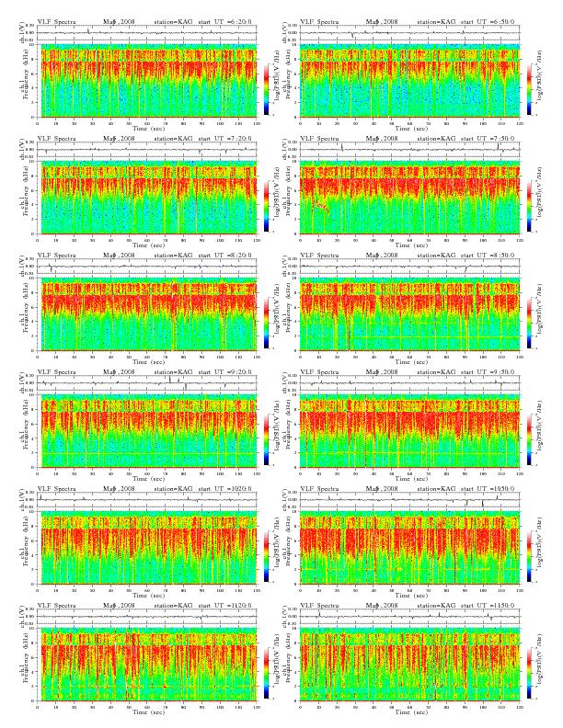Click the ch.1(V) waveform strip above UT 9:20:0 spectrogram
This screenshot has height=728, width=563.
point(147,383)
